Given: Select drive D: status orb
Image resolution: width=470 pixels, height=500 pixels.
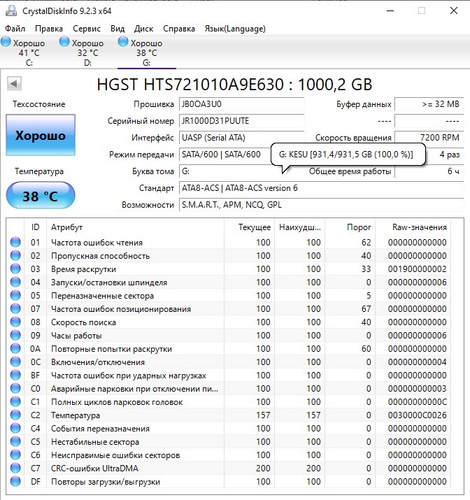Looking at the screenshot, I should [64, 42].
